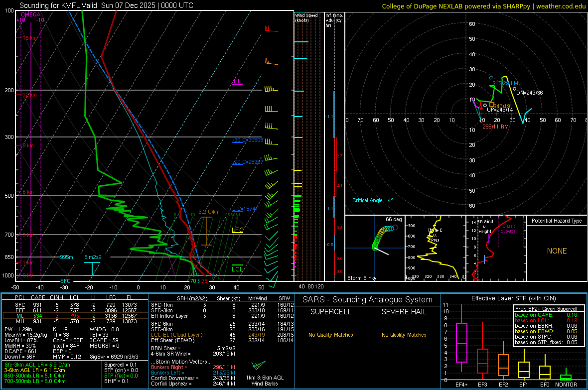Select the MU parcel row
Image resolution: width=588 pixels, height=390 pixels.
[x=75, y=321]
